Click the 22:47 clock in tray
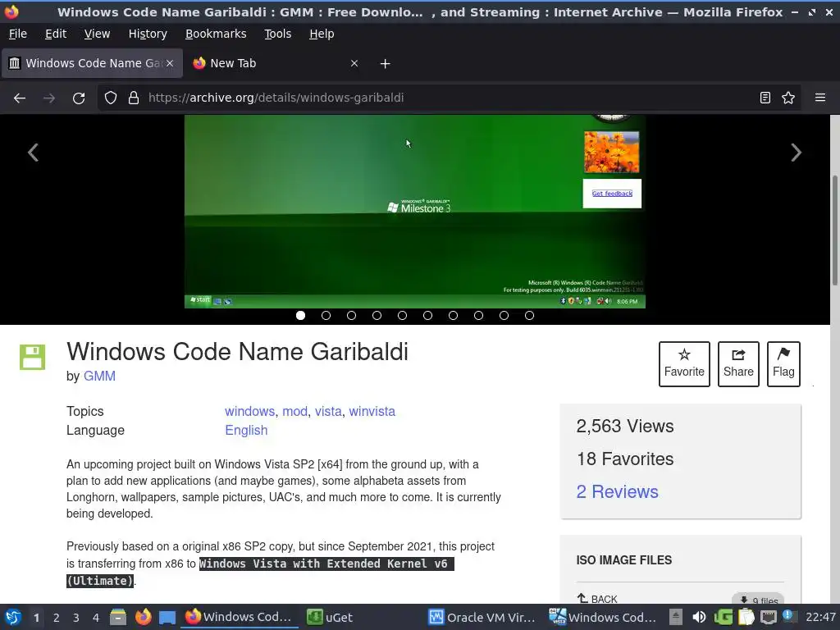Screen dimensions: 840x630 [820, 617]
